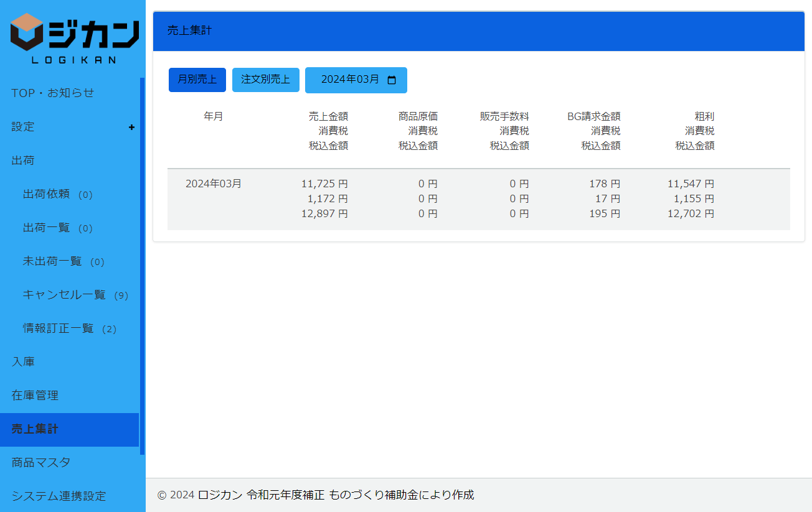
Task: Go to 出荷一覧
Action: (47, 228)
